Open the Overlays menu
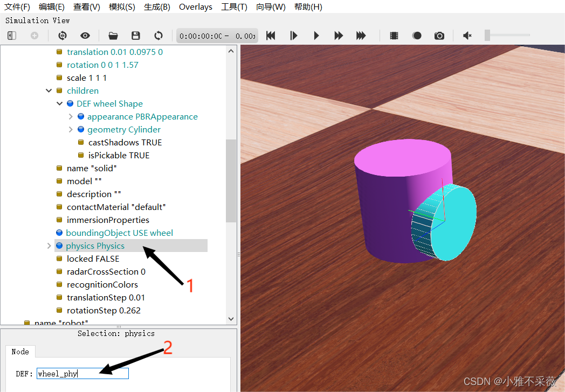Screen dimensions: 565x392 point(196,7)
